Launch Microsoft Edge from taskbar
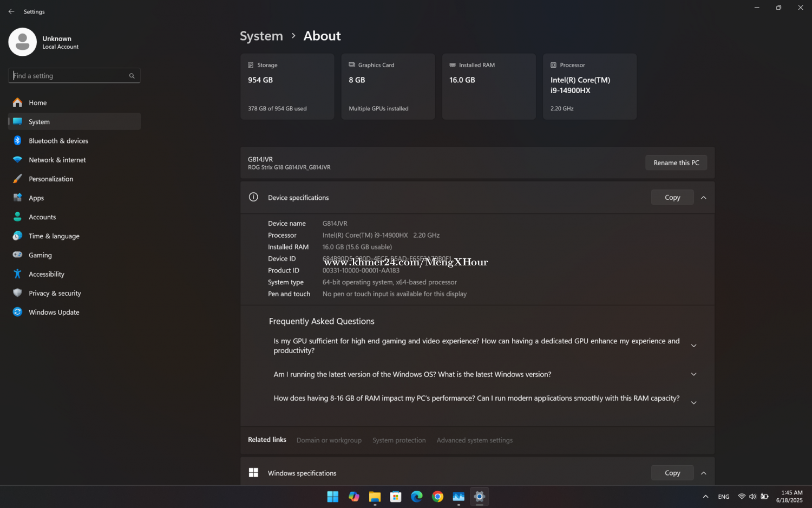 (417, 497)
